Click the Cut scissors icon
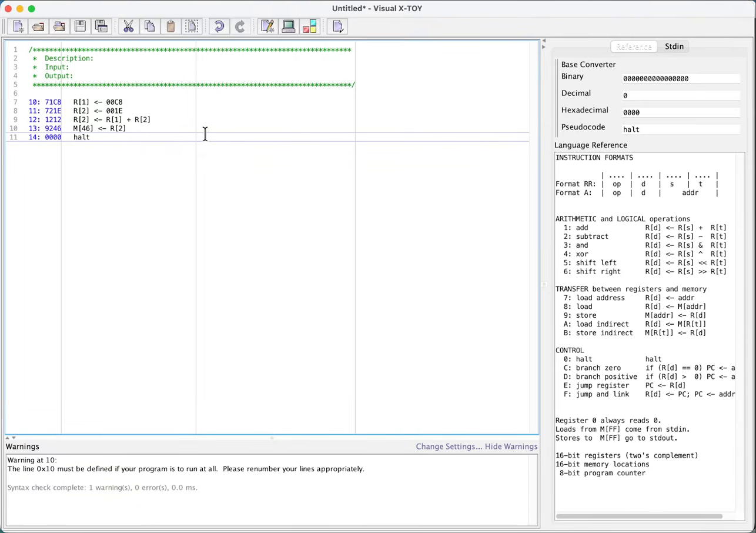 pos(129,26)
